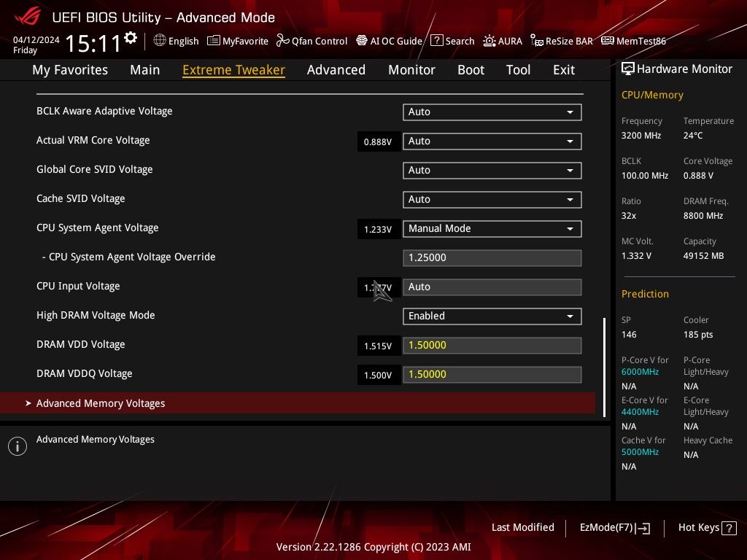Open MyFavorite list icon
This screenshot has height=560, width=747.
tap(214, 41)
